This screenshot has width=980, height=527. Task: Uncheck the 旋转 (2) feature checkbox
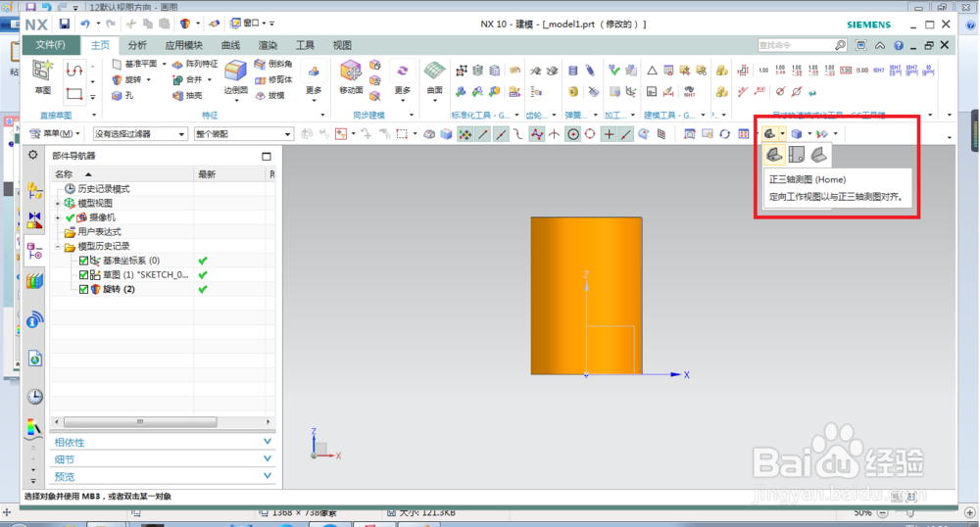click(83, 289)
